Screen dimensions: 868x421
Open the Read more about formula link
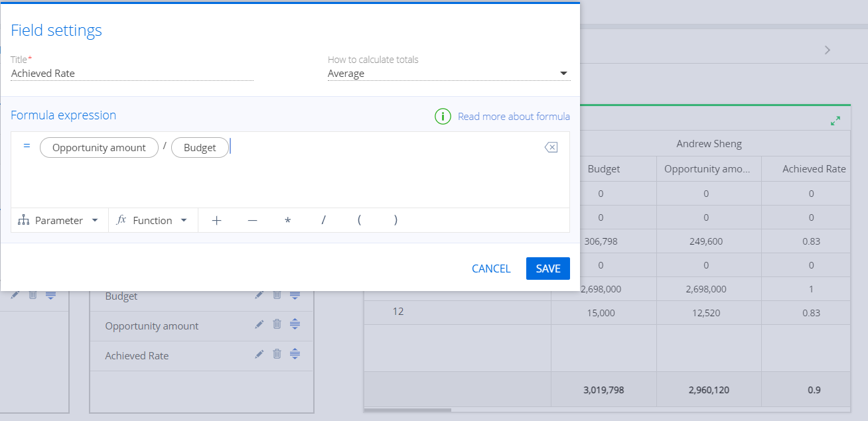(x=514, y=117)
